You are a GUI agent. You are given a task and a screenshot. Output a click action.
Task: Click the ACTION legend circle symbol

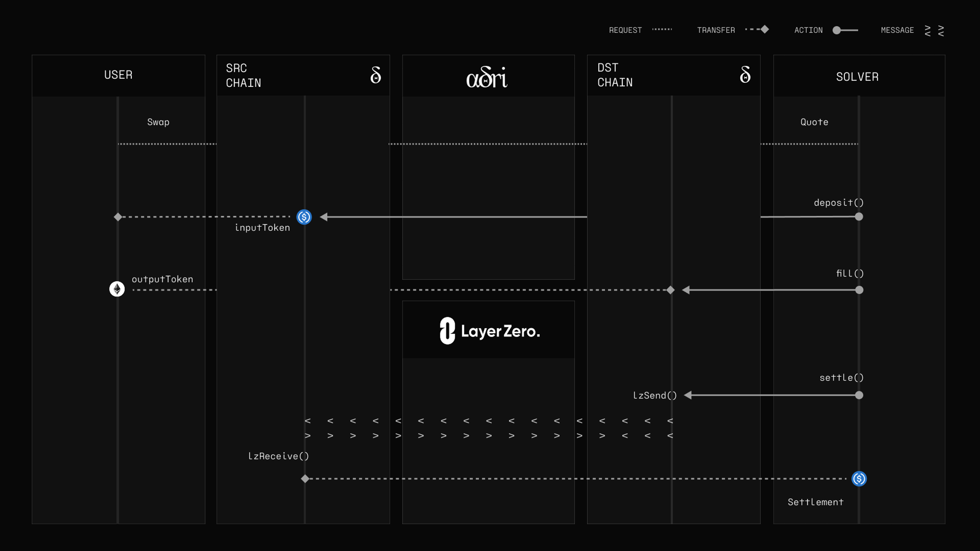tap(837, 30)
